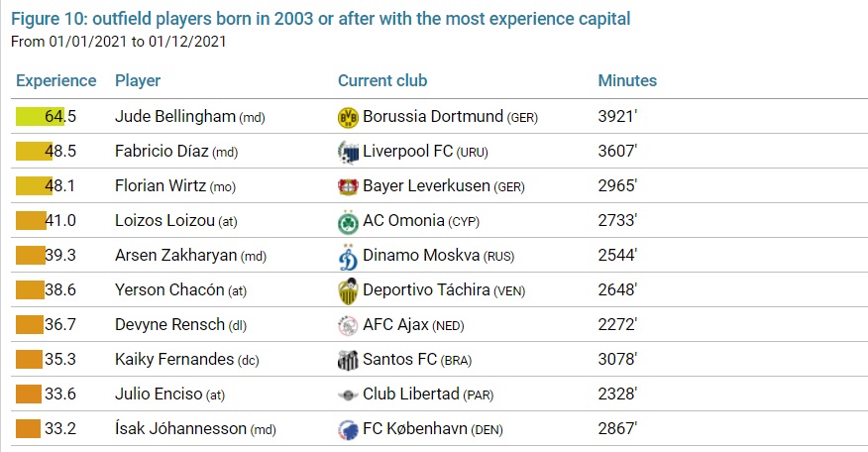
Task: Click the FC København club badge
Action: pyautogui.click(x=348, y=429)
